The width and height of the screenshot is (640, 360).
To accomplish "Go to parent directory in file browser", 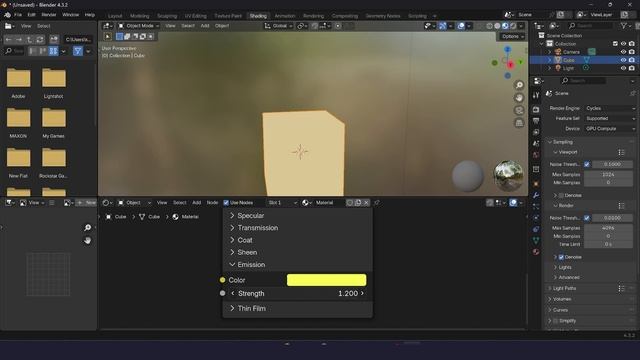I will click(29, 40).
